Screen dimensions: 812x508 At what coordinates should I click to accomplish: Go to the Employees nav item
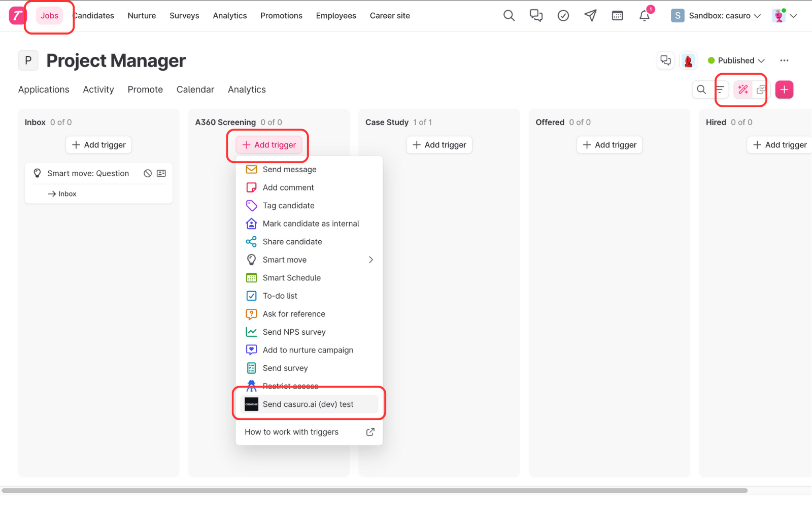(336, 16)
